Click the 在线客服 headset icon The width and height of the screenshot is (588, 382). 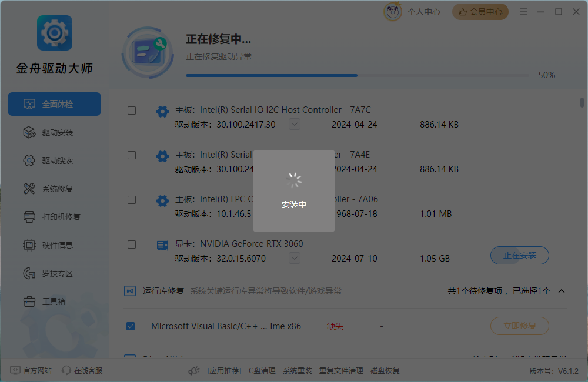[66, 370]
